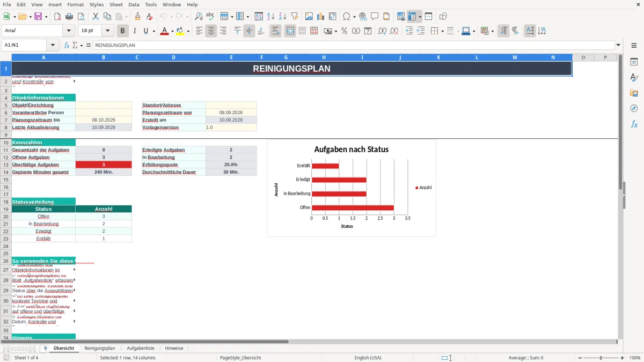Toggle Center Horizontally alignment
Screen dimensions: 644x362
pos(211,31)
